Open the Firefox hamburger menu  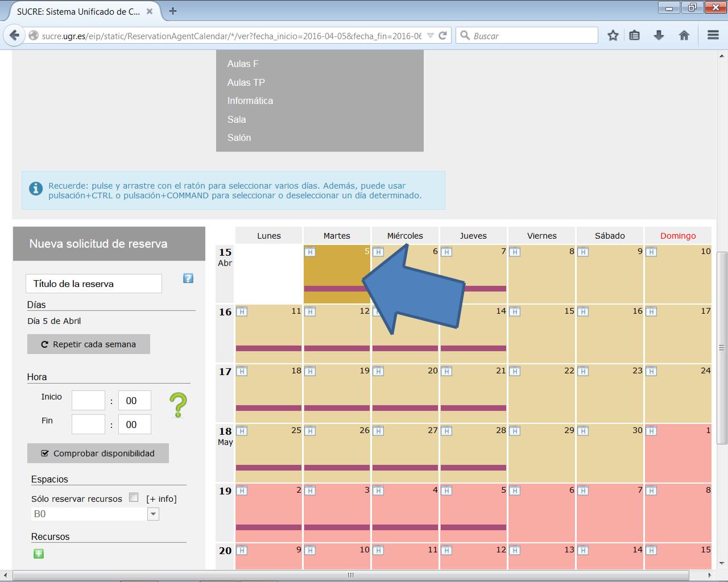tap(713, 35)
